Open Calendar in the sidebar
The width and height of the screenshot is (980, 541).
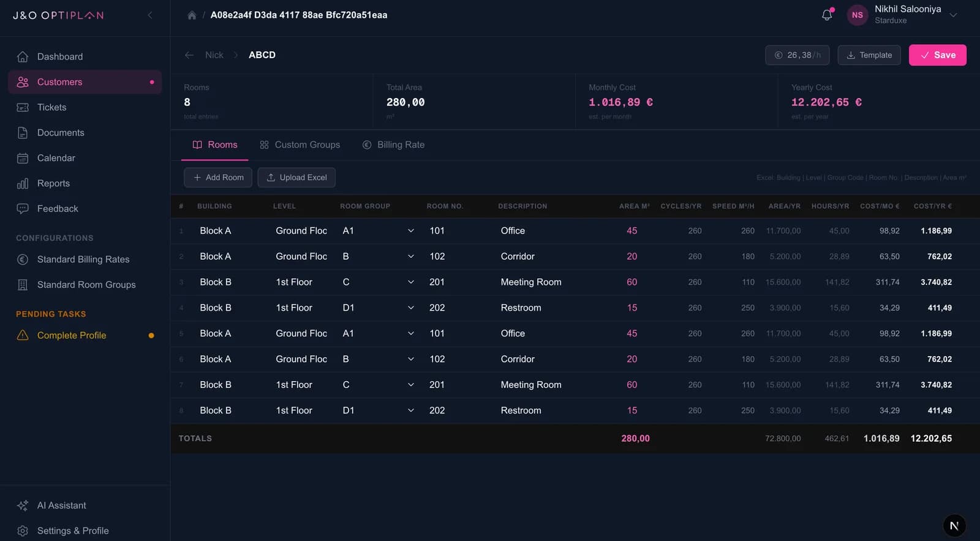pos(85,158)
